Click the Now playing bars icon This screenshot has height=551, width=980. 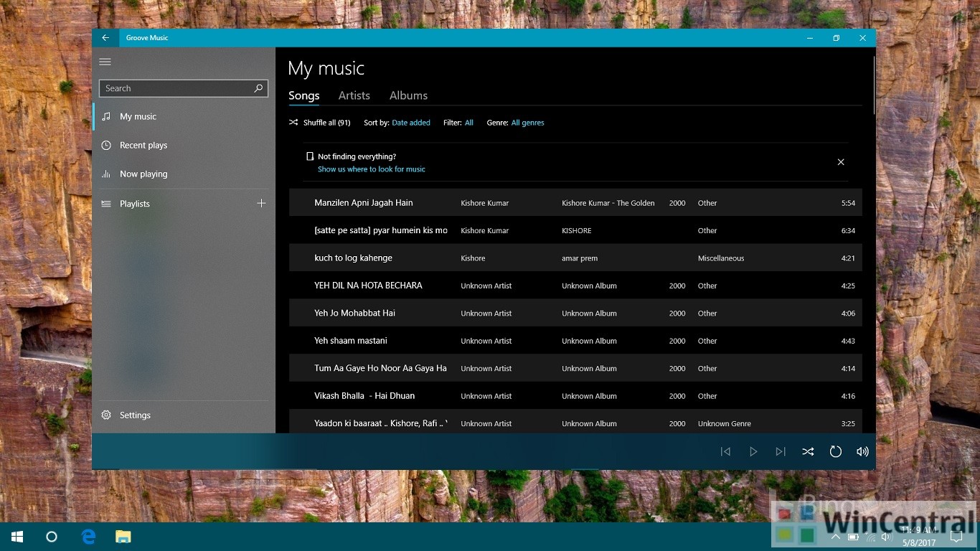pyautogui.click(x=106, y=174)
